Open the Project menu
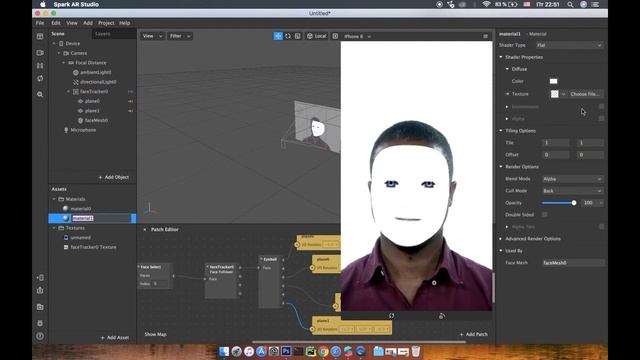The image size is (640, 360). [x=106, y=23]
